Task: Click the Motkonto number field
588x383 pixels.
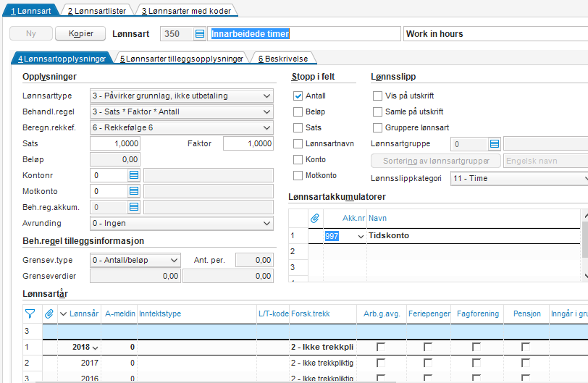Action: coord(109,191)
